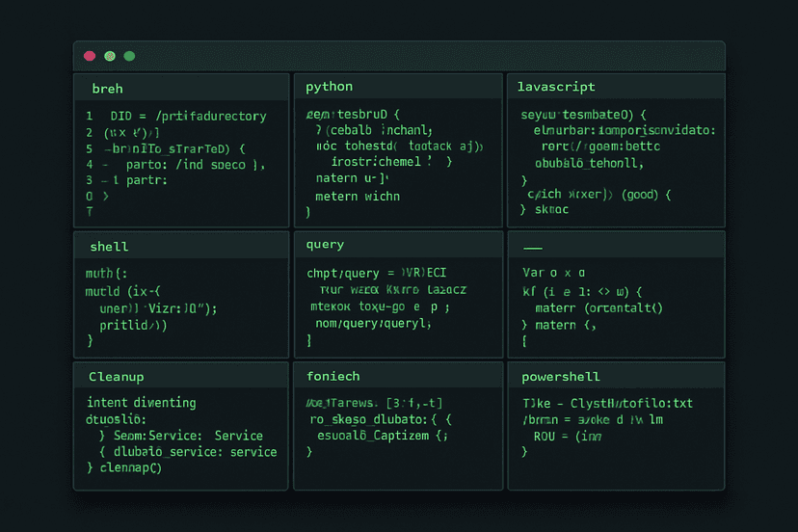Click the dash-titled panel header
The width and height of the screenshot is (798, 532).
pyautogui.click(x=533, y=245)
